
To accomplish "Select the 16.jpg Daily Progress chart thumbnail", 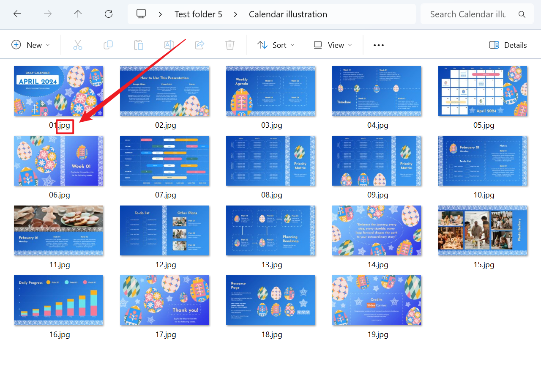I will coord(58,300).
